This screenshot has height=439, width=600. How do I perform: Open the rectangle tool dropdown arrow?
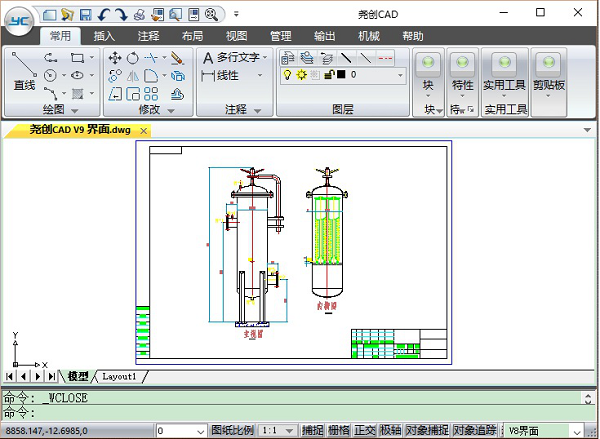(x=92, y=58)
